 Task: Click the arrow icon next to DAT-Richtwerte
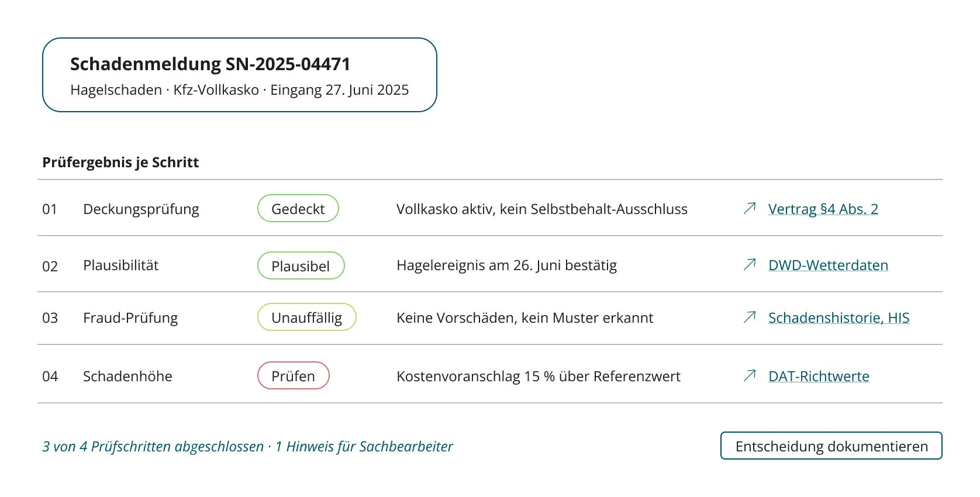coord(750,375)
